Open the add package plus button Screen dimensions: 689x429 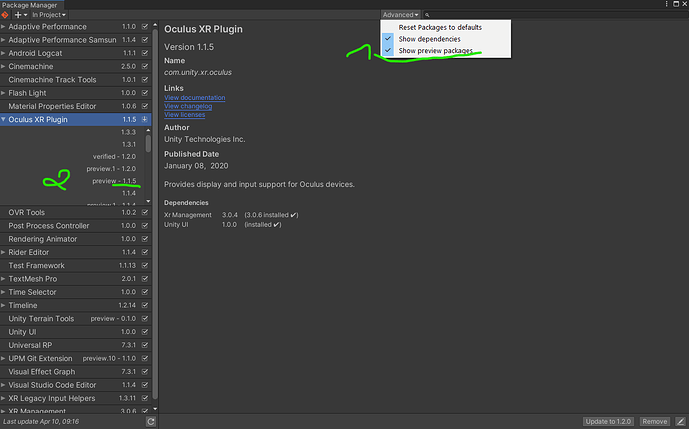[20, 15]
